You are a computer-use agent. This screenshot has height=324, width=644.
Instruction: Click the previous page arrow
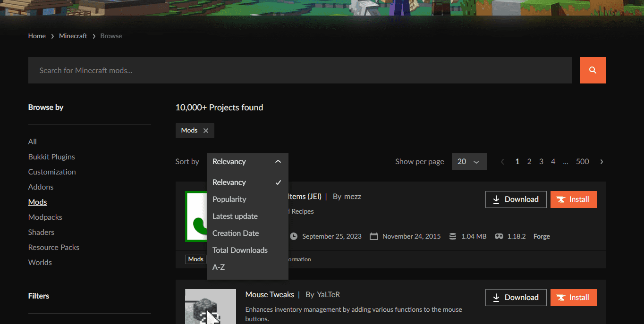click(x=502, y=162)
